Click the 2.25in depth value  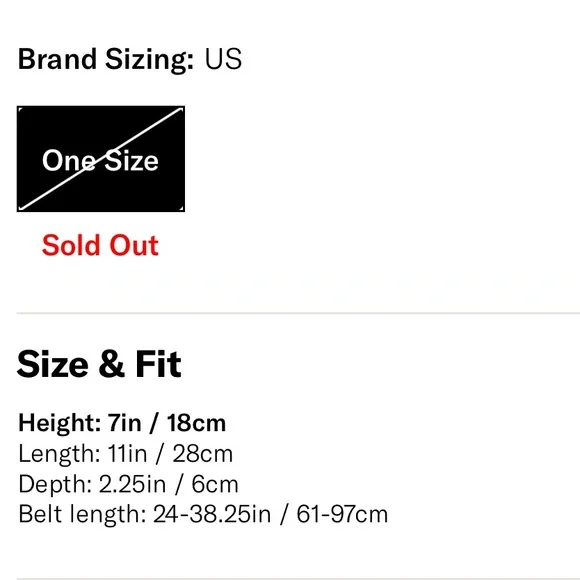[x=132, y=484]
